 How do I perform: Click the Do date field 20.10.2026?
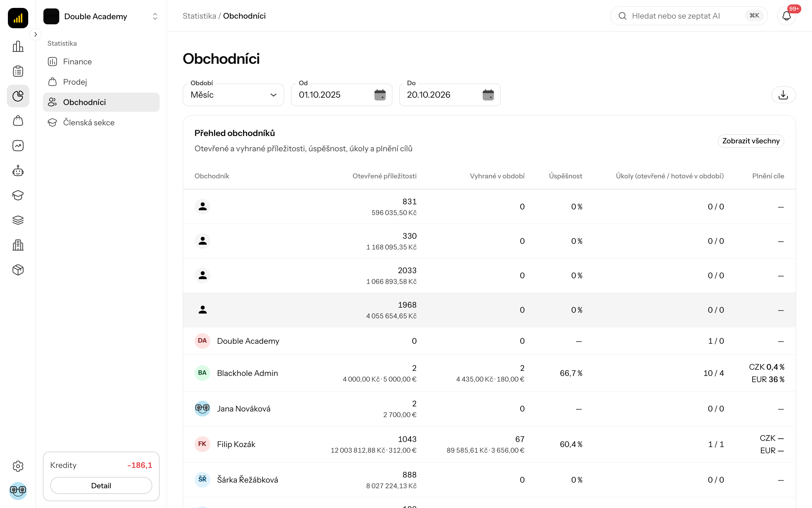pos(450,95)
